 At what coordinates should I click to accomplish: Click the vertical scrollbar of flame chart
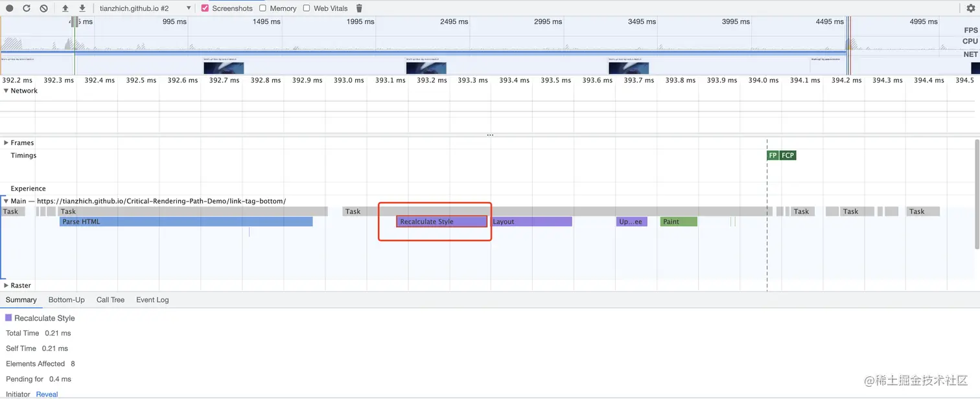(x=977, y=193)
